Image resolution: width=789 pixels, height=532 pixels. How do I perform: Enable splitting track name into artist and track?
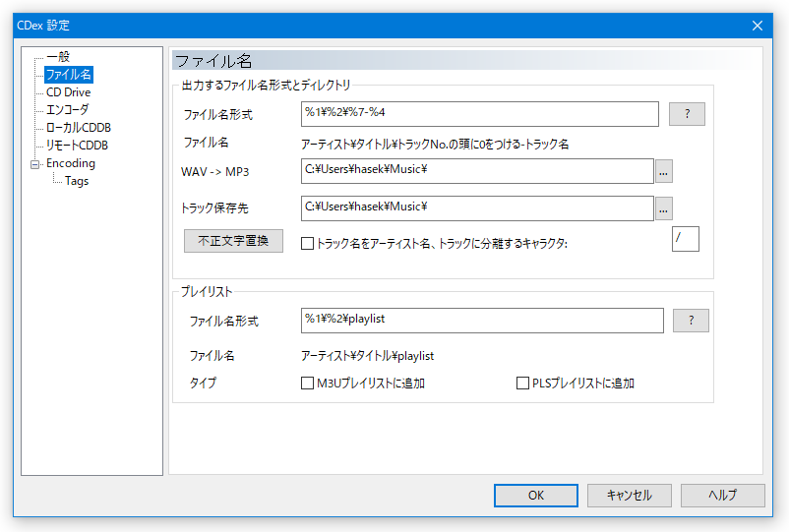[x=307, y=243]
